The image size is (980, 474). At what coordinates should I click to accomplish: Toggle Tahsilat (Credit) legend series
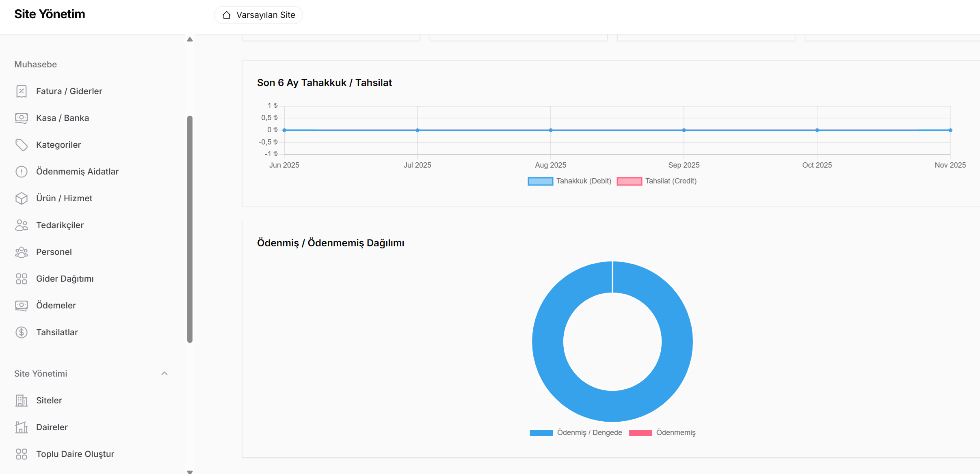pyautogui.click(x=657, y=181)
